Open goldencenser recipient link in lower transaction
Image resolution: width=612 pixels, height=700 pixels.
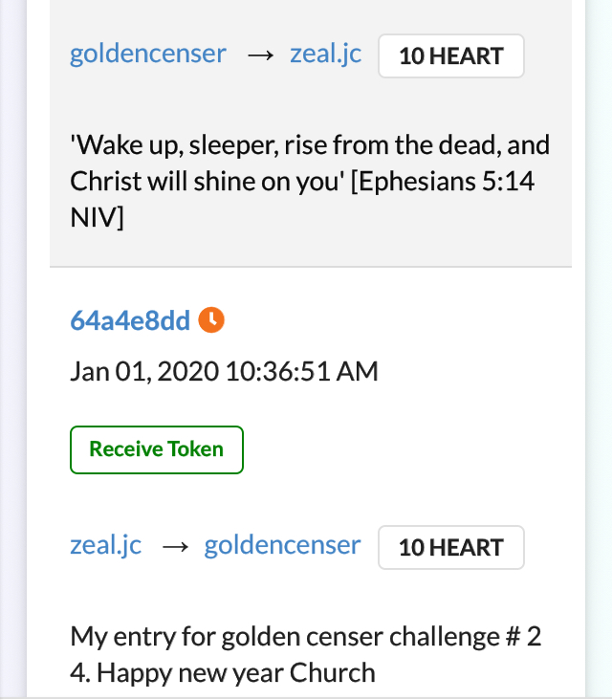coord(282,545)
